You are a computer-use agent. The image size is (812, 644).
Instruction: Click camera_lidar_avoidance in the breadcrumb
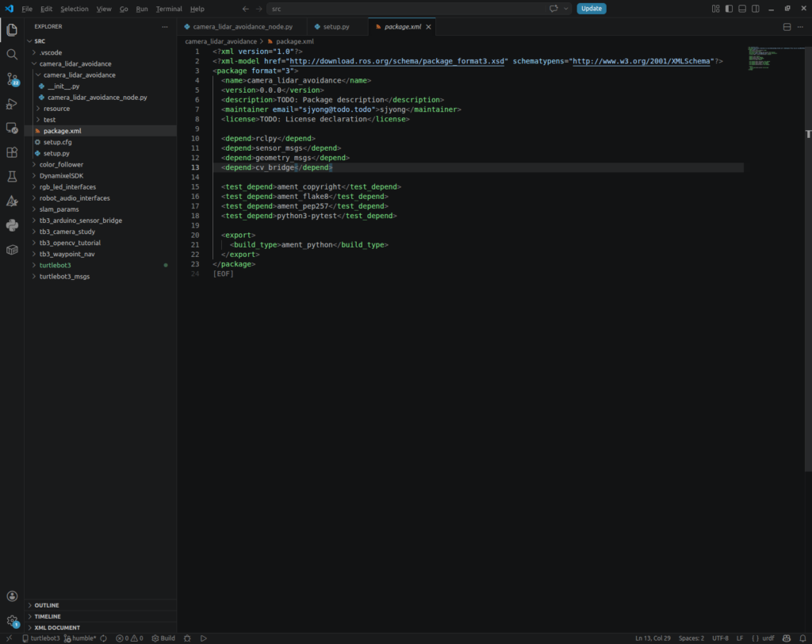pyautogui.click(x=220, y=41)
